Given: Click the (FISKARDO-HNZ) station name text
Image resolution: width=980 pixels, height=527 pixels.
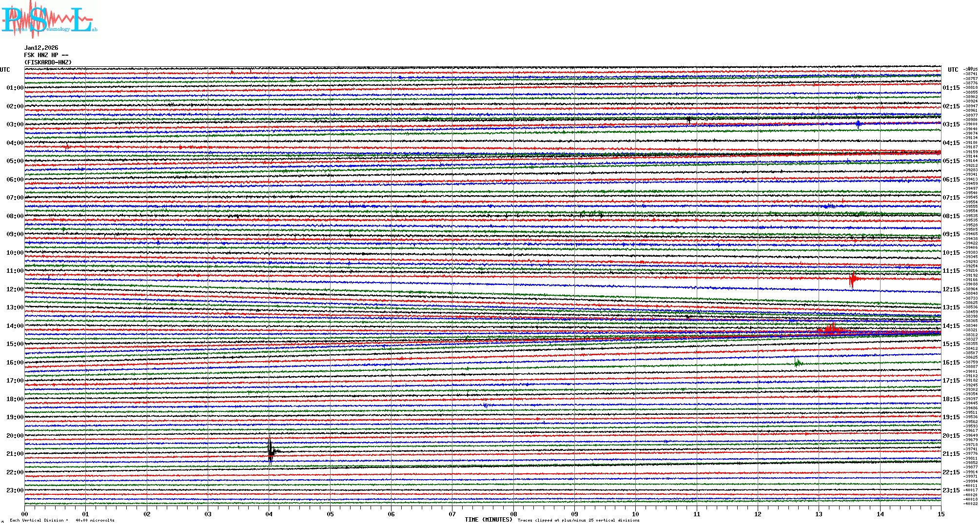Looking at the screenshot, I should click(48, 62).
